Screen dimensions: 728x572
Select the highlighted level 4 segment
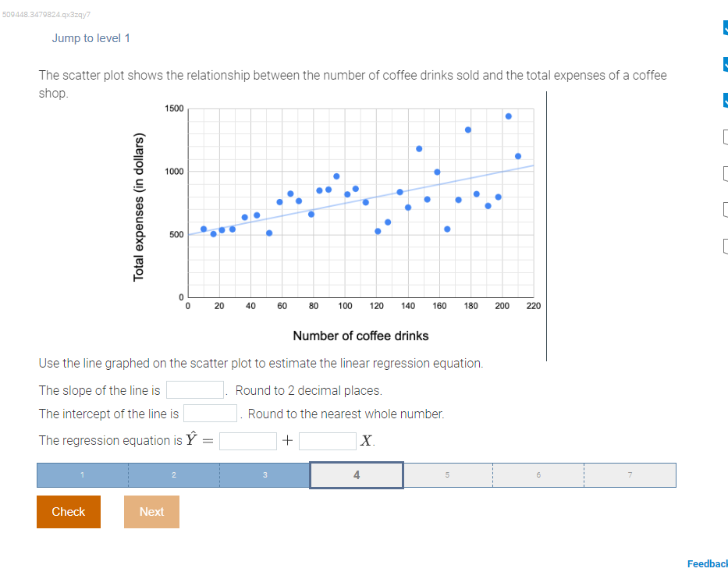(x=356, y=474)
